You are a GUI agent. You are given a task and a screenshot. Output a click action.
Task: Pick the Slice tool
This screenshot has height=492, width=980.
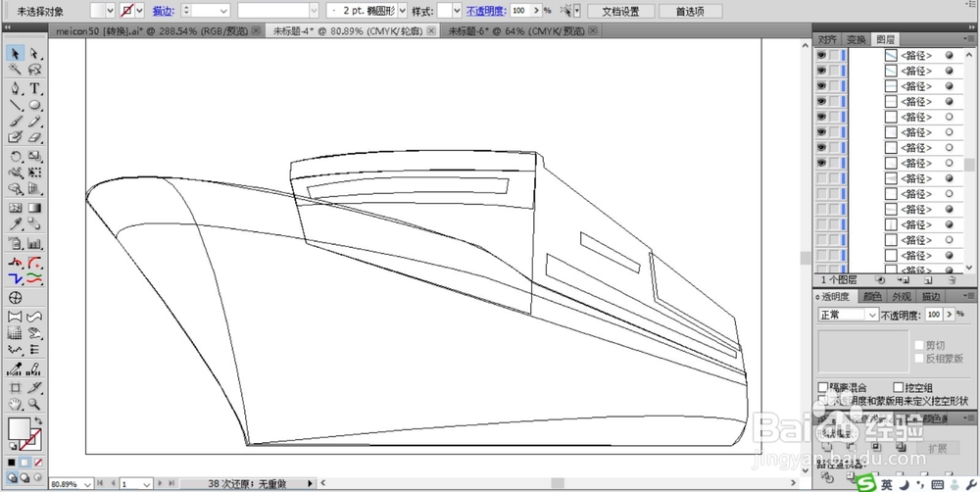pos(35,387)
